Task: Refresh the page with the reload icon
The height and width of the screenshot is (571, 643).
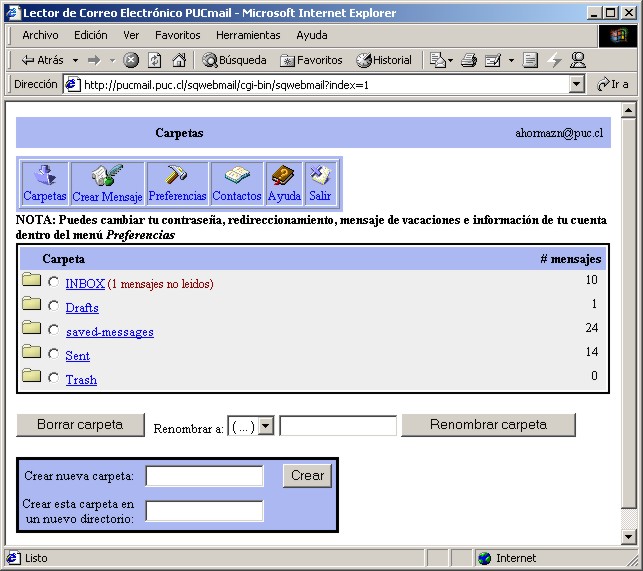Action: tap(155, 60)
